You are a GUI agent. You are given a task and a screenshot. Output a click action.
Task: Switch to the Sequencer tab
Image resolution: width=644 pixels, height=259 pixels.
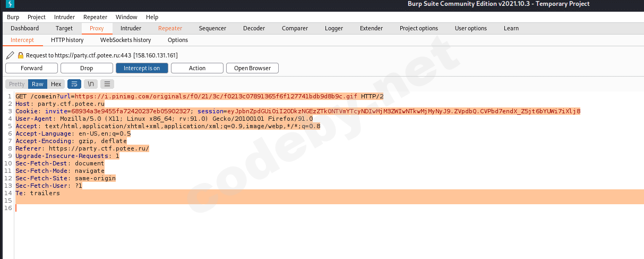pyautogui.click(x=212, y=28)
